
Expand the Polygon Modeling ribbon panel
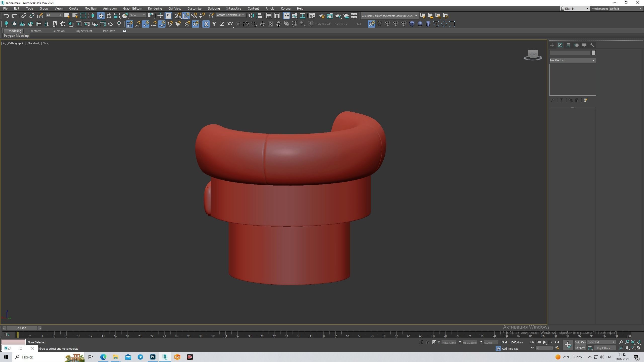(16, 36)
